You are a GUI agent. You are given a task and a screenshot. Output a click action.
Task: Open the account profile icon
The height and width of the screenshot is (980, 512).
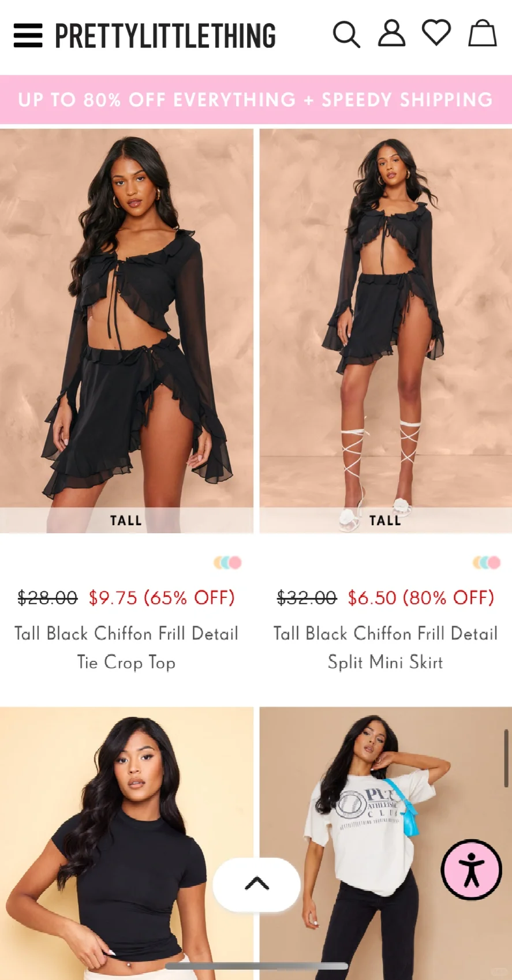(x=391, y=33)
